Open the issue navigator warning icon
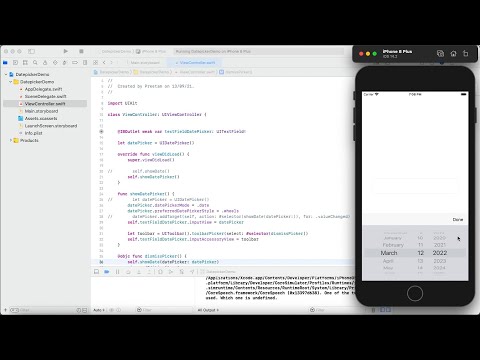 click(x=45, y=63)
